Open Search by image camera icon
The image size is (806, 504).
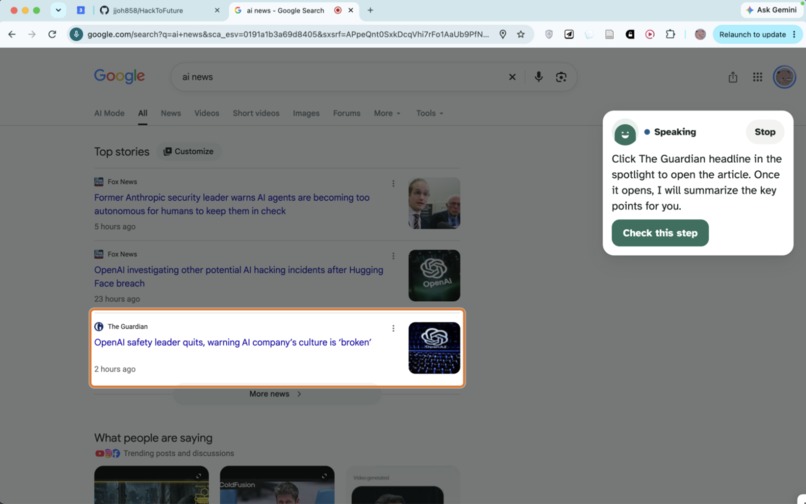click(561, 77)
